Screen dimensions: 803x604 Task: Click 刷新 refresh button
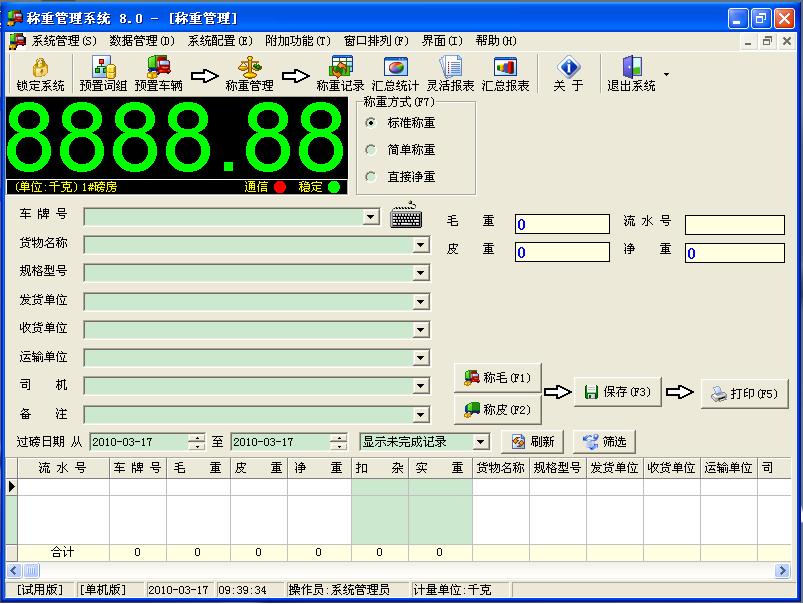pyautogui.click(x=533, y=442)
